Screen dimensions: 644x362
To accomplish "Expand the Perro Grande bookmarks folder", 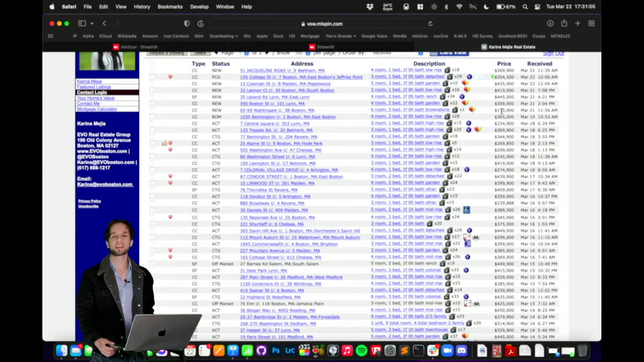I will (x=341, y=36).
